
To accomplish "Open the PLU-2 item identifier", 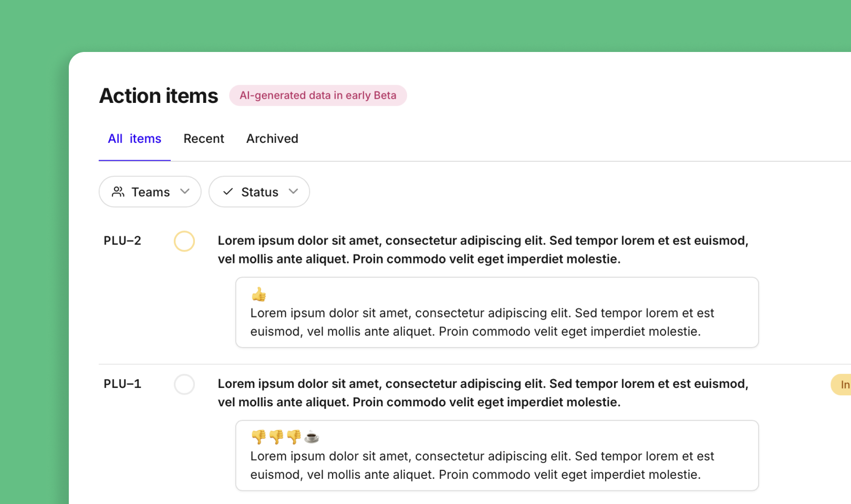I will tap(122, 241).
